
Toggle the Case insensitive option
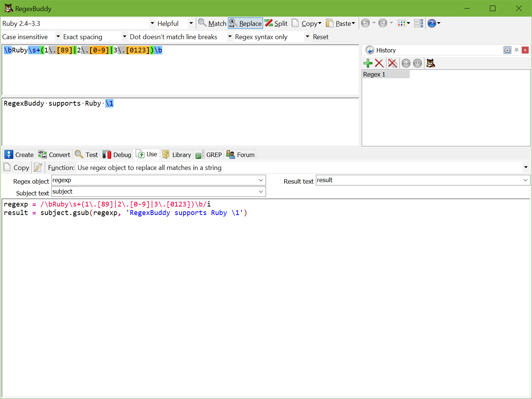pyautogui.click(x=25, y=37)
